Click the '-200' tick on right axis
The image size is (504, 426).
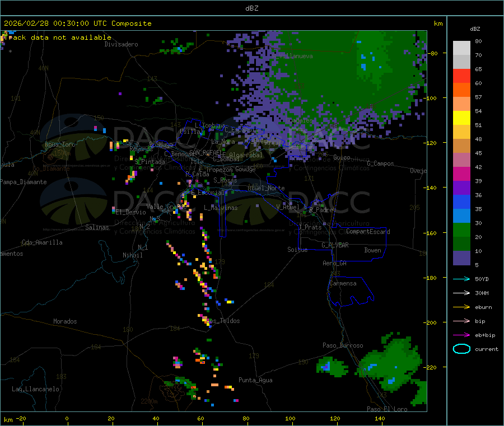[x=430, y=322]
